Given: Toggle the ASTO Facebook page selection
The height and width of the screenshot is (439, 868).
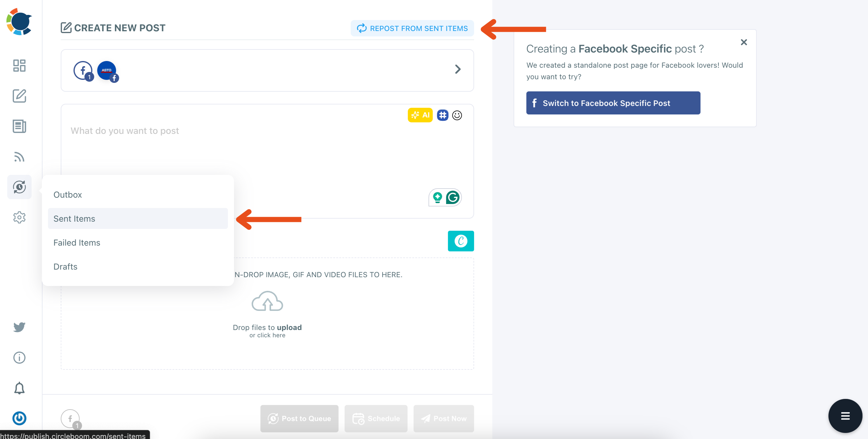Looking at the screenshot, I should 107,70.
